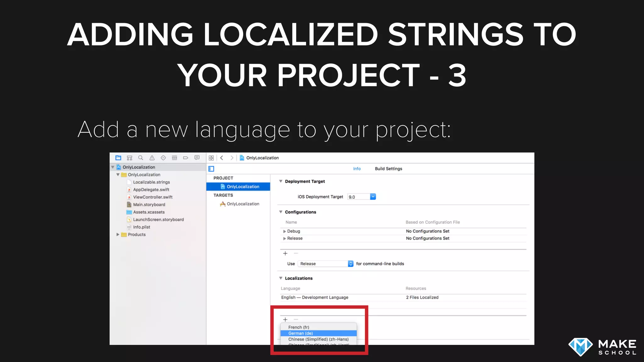
Task: Select OnlyLocalization under TARGETS
Action: tap(238, 204)
